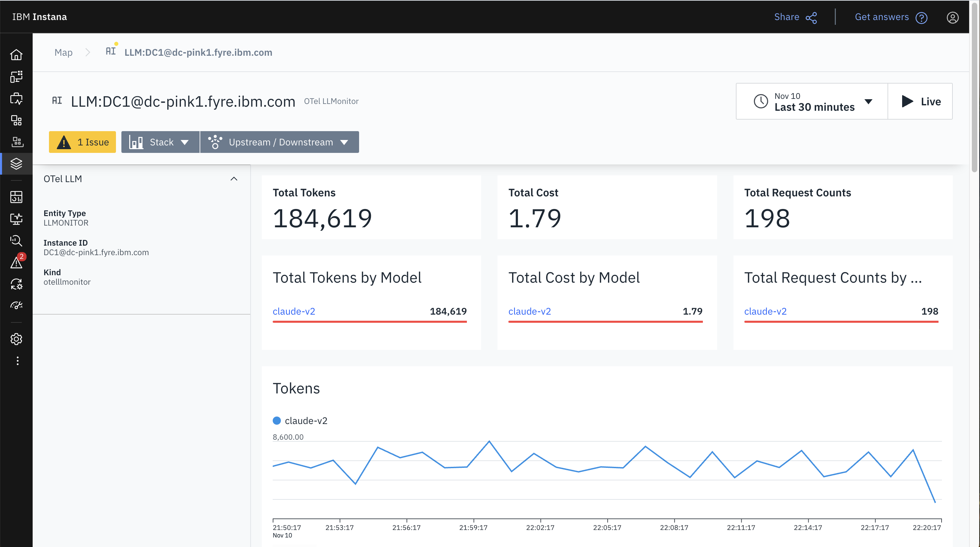Expand the Stack dropdown
This screenshot has width=980, height=547.
point(160,142)
